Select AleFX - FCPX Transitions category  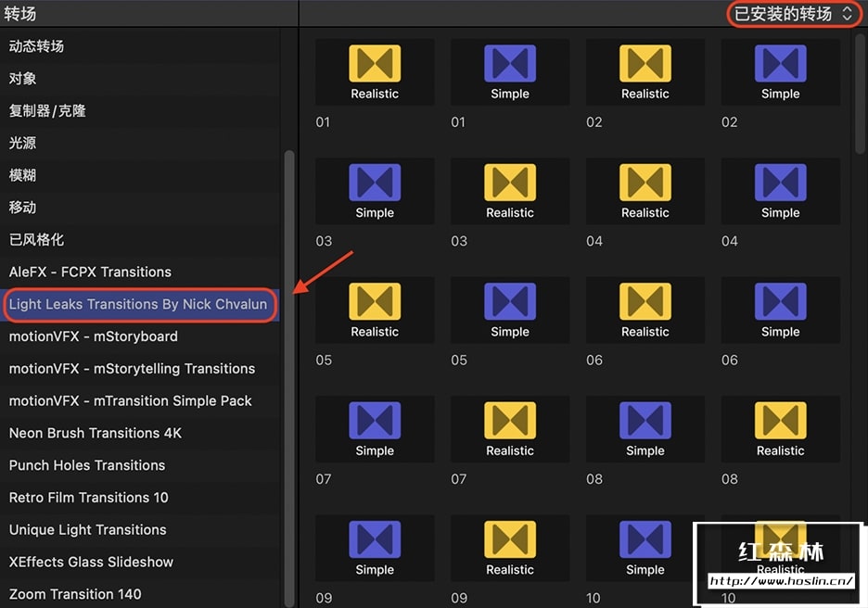139,272
